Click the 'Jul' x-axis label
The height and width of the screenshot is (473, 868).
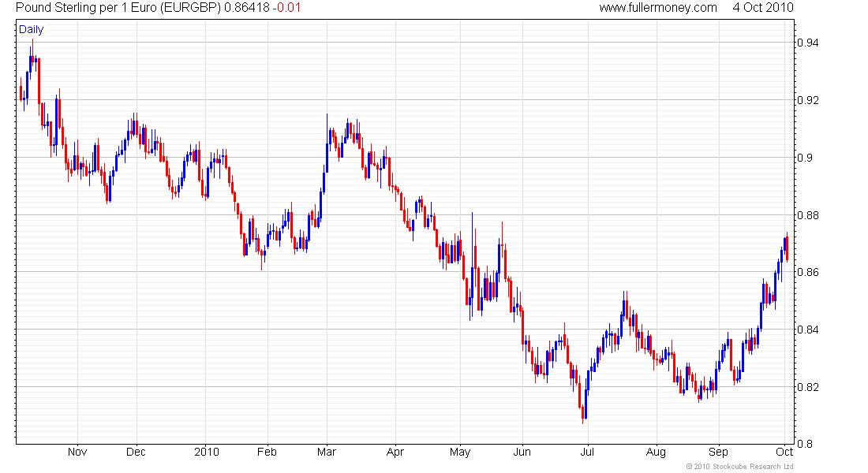click(587, 452)
